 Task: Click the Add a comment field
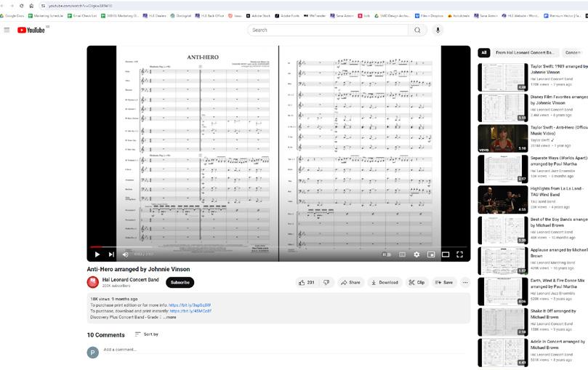click(285, 350)
